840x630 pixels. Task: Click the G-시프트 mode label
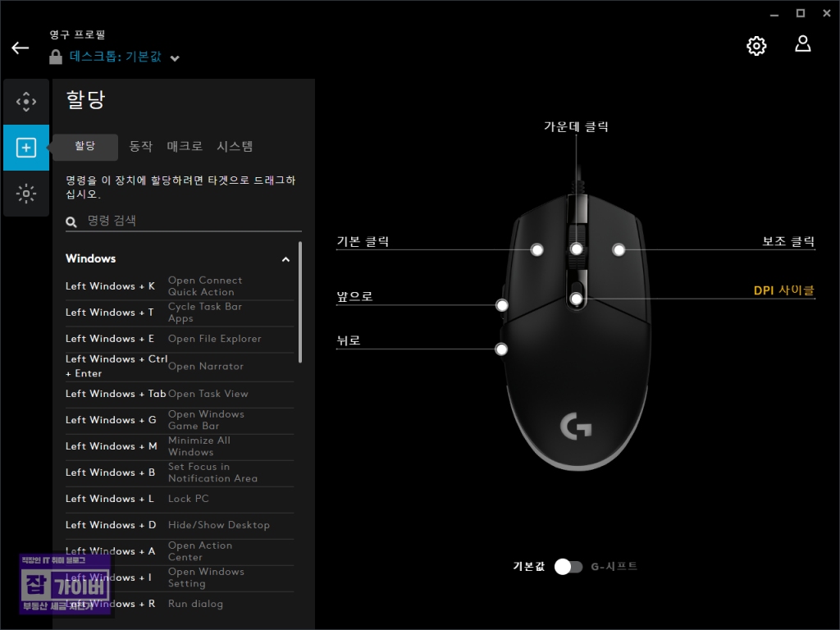(x=614, y=567)
